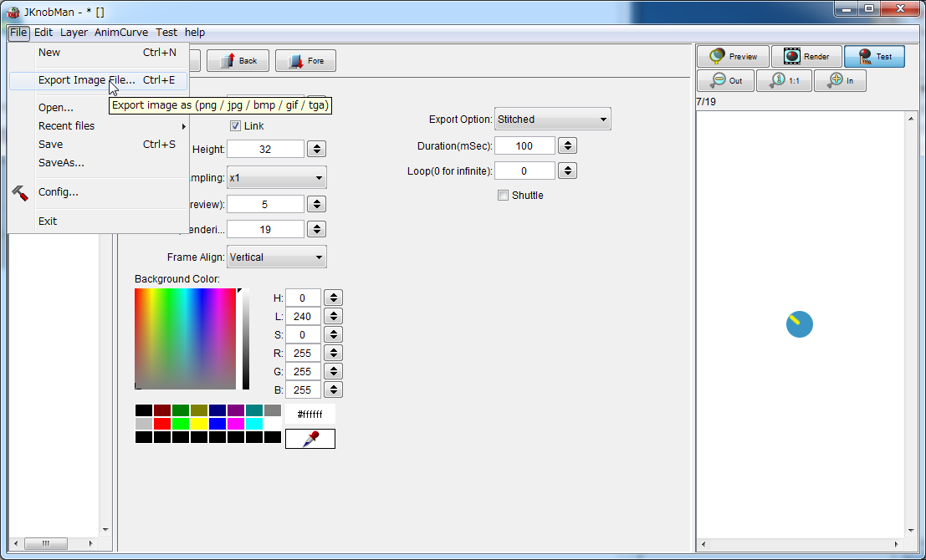Viewport: 926px width, 560px height.
Task: Click the Loop count input field
Action: pyautogui.click(x=524, y=171)
